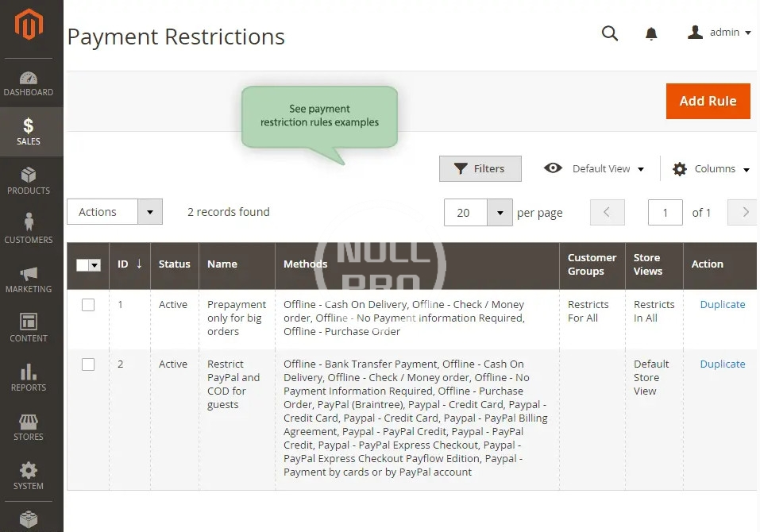Image resolution: width=760 pixels, height=532 pixels.
Task: Expand the Default View dropdown
Action: point(594,169)
